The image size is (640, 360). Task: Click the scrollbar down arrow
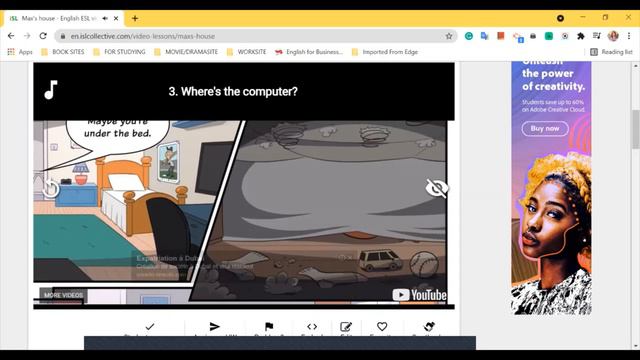tap(636, 346)
